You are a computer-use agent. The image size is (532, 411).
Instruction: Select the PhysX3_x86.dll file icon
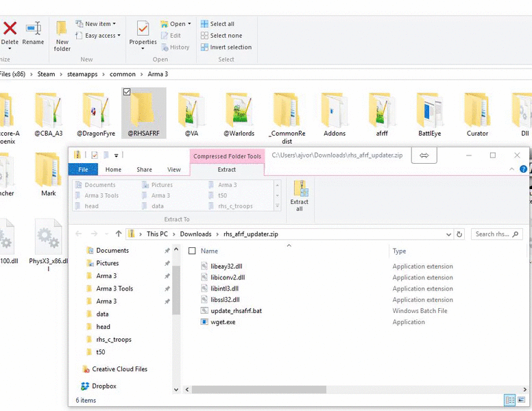(48, 238)
